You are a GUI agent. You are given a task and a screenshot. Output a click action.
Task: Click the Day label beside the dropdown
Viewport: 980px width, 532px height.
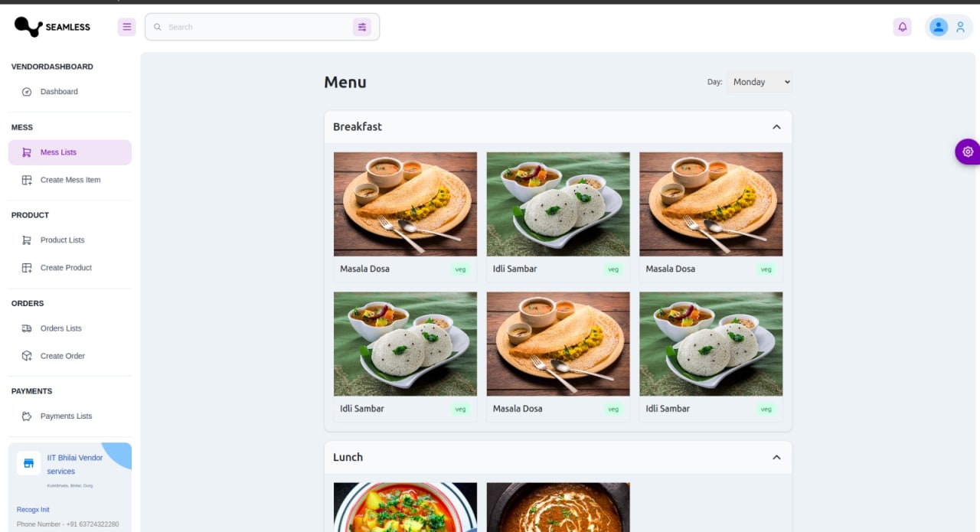coord(714,82)
